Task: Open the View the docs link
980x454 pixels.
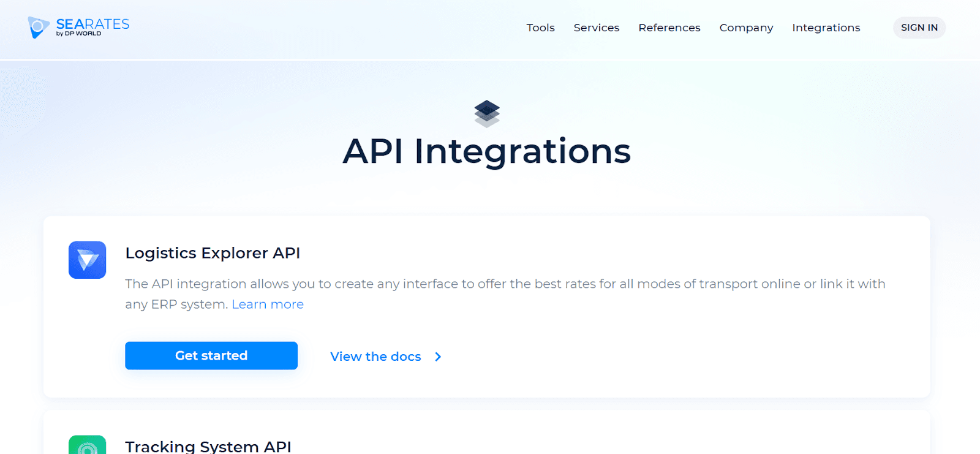Action: coord(375,357)
